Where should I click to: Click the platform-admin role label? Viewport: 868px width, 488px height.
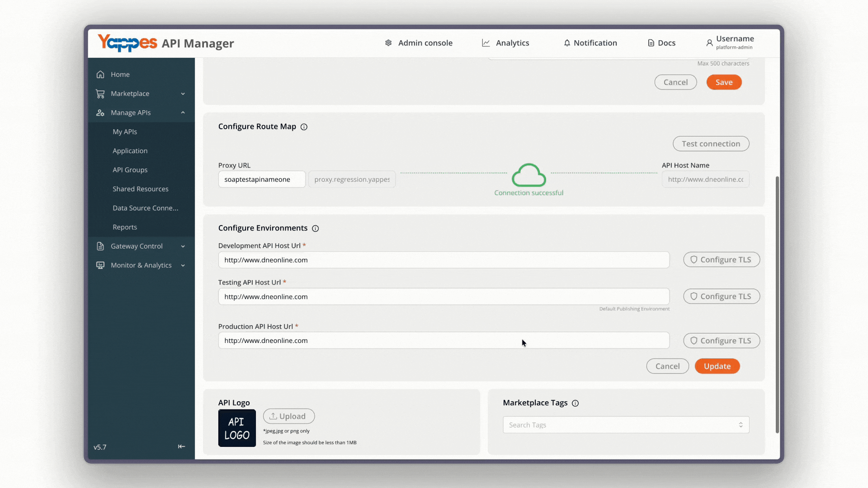pyautogui.click(x=734, y=47)
